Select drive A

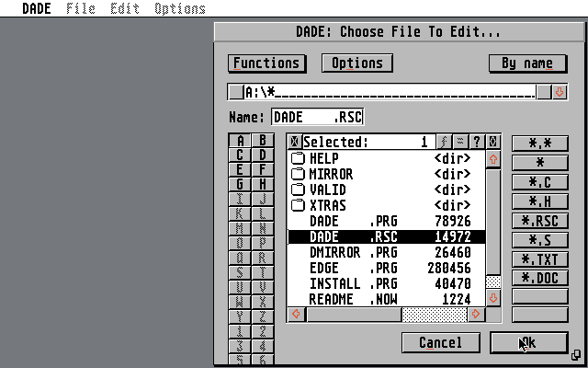click(x=240, y=141)
